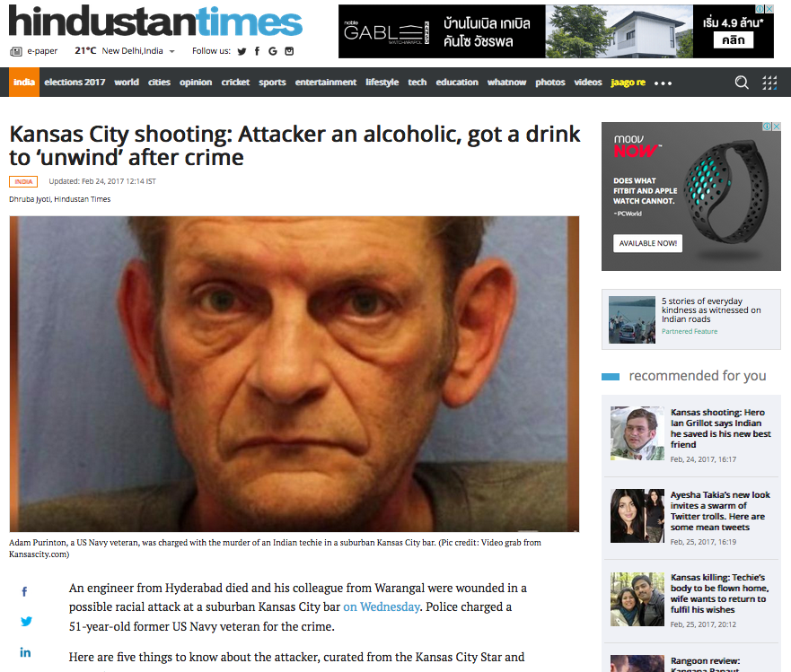Share article via Facebook side icon
791x672 pixels.
pyautogui.click(x=24, y=591)
